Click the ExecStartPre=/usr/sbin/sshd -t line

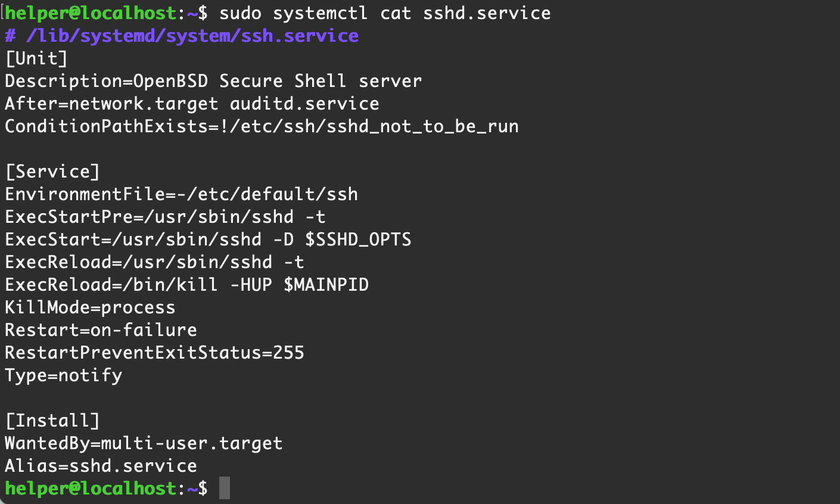pyautogui.click(x=165, y=217)
